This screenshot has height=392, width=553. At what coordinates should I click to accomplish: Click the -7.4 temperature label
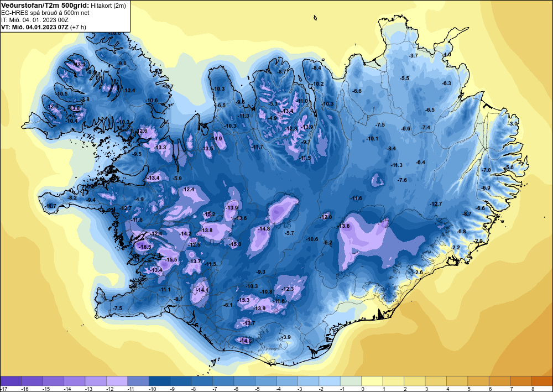point(425,128)
